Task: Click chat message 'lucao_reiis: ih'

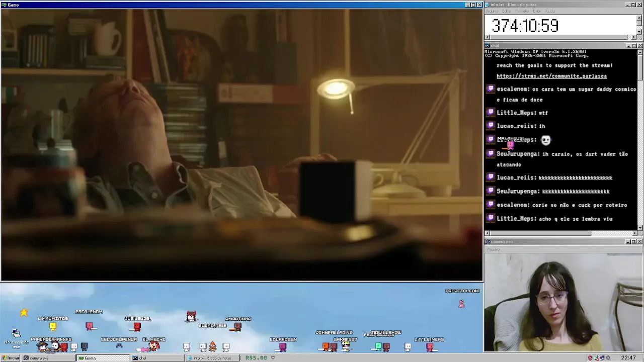Action: coord(521,126)
